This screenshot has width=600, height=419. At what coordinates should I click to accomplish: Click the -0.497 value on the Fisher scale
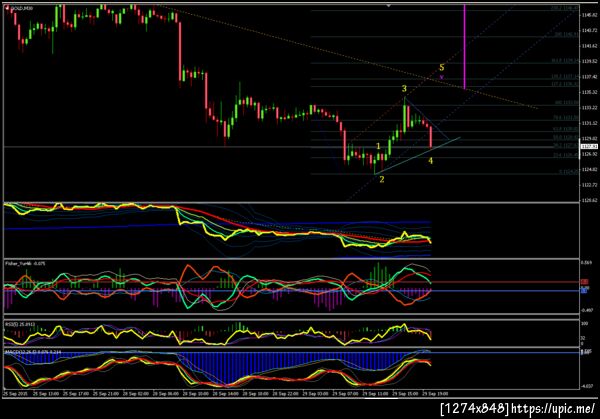point(587,310)
